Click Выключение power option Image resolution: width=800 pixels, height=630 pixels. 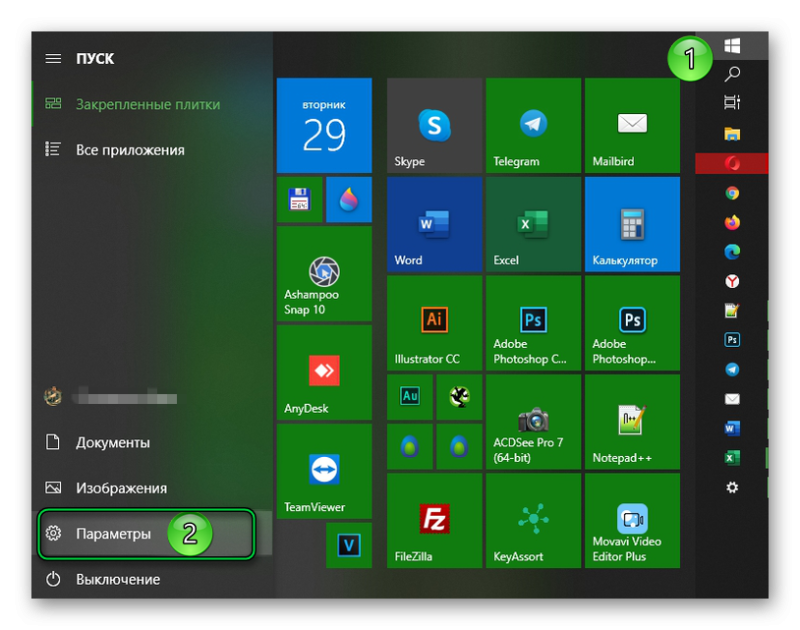(152, 579)
